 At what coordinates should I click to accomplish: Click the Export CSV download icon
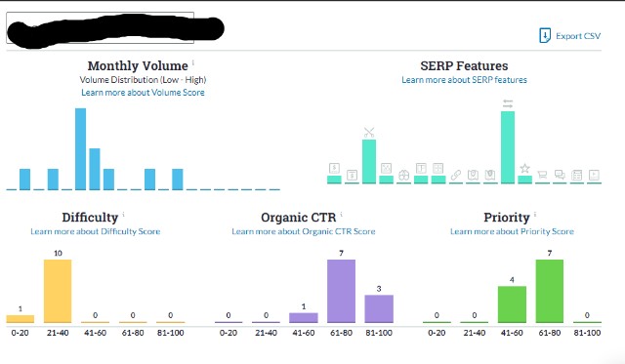pos(545,35)
